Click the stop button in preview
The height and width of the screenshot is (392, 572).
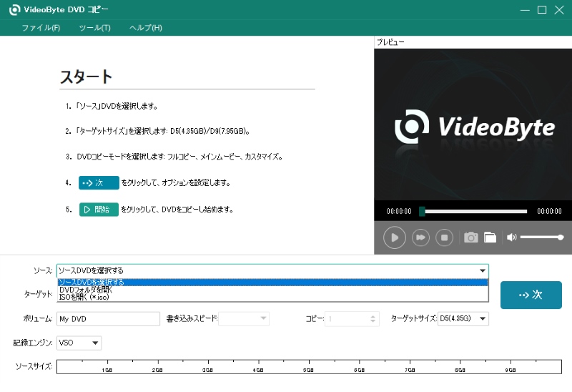(x=444, y=237)
